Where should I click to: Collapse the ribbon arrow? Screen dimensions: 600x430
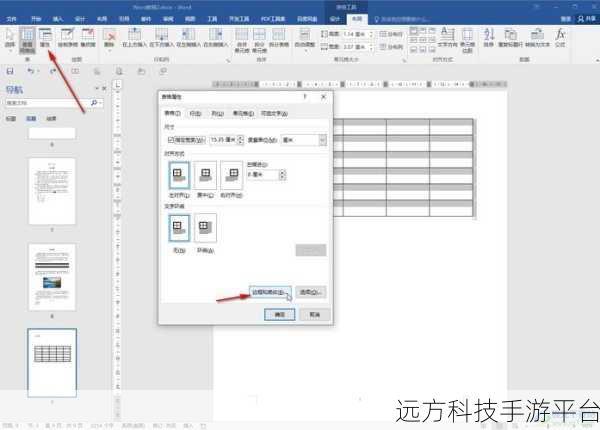[x=597, y=60]
